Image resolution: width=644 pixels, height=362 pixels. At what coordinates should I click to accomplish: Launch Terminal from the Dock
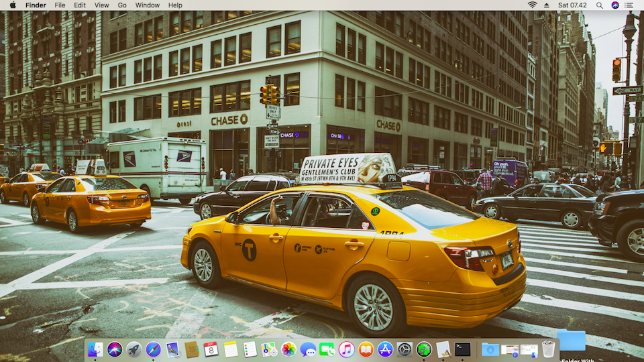[463, 349]
